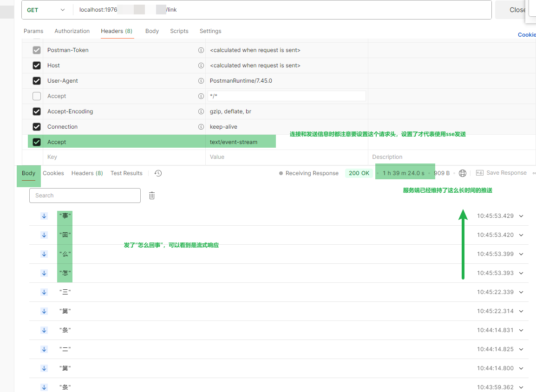Uncheck the User-Agent header checkbox
This screenshot has width=536, height=392.
(37, 81)
